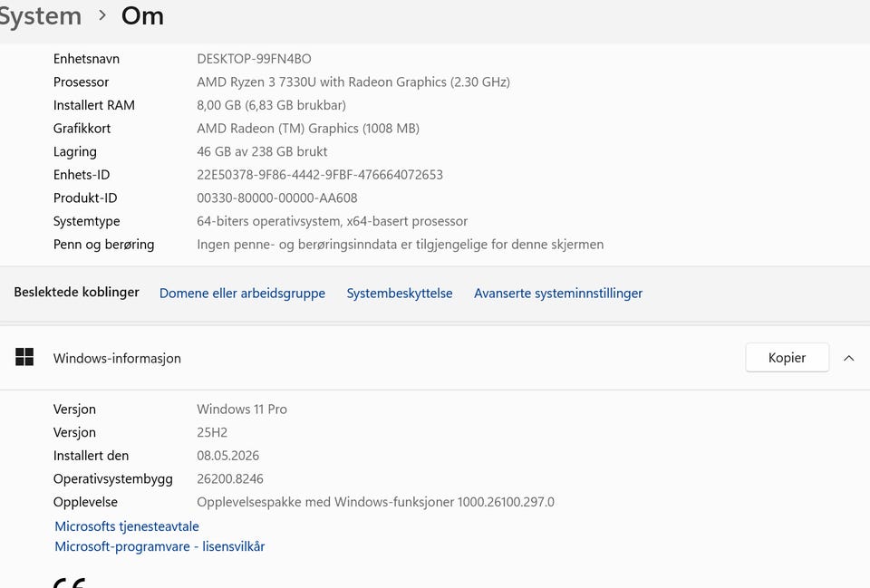Screen dimensions: 870x588
Task: Click the Installert den label
Action: [91, 456]
